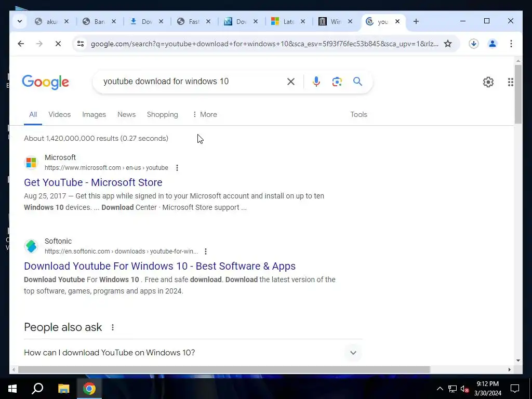Screen dimensions: 532x399
Task: Open File Explorer from taskbar
Action: click(63, 389)
